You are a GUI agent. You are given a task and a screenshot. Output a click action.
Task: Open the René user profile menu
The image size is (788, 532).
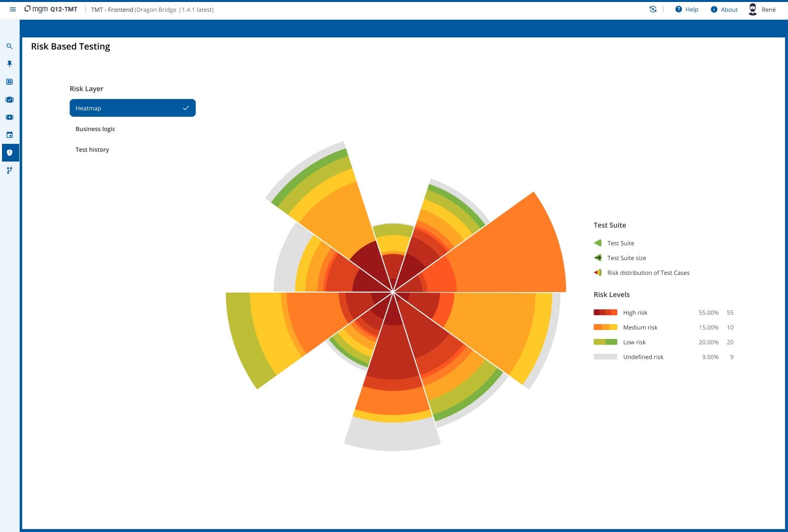click(762, 9)
